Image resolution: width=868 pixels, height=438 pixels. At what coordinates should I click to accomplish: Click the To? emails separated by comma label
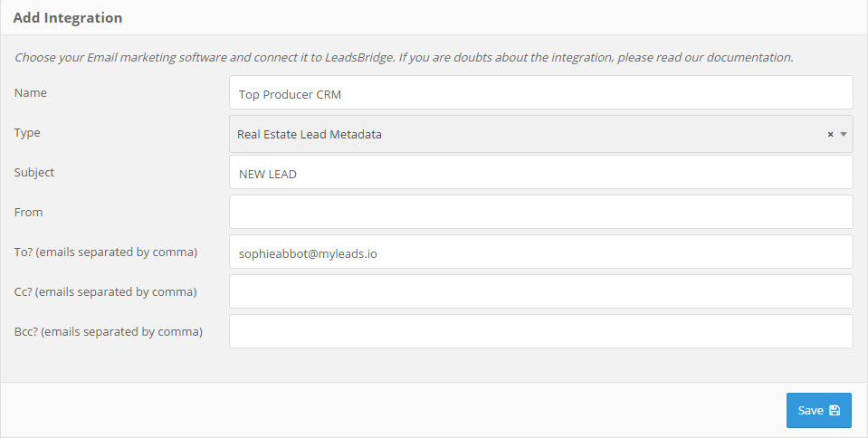pos(106,252)
